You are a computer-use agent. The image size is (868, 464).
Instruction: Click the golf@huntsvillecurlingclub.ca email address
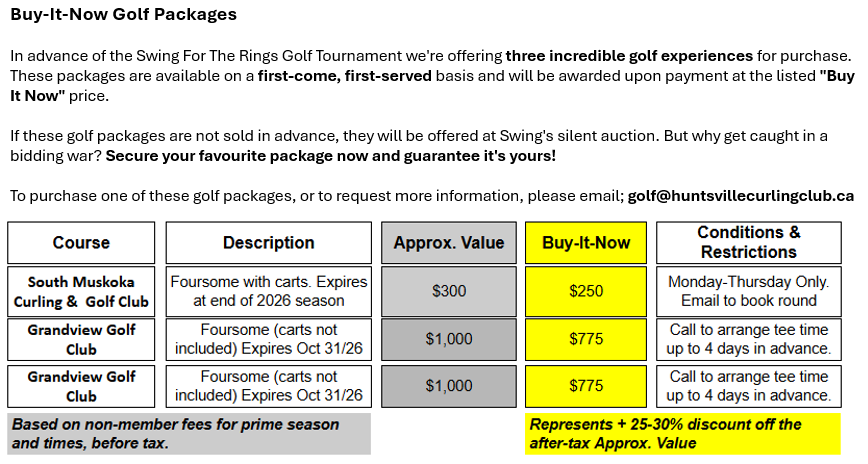[x=741, y=196]
